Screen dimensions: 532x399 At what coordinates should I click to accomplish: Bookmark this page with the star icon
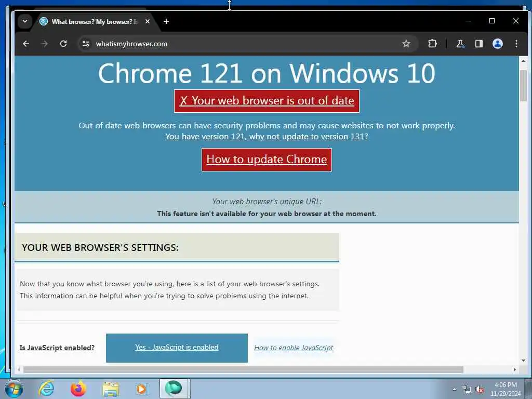click(406, 44)
